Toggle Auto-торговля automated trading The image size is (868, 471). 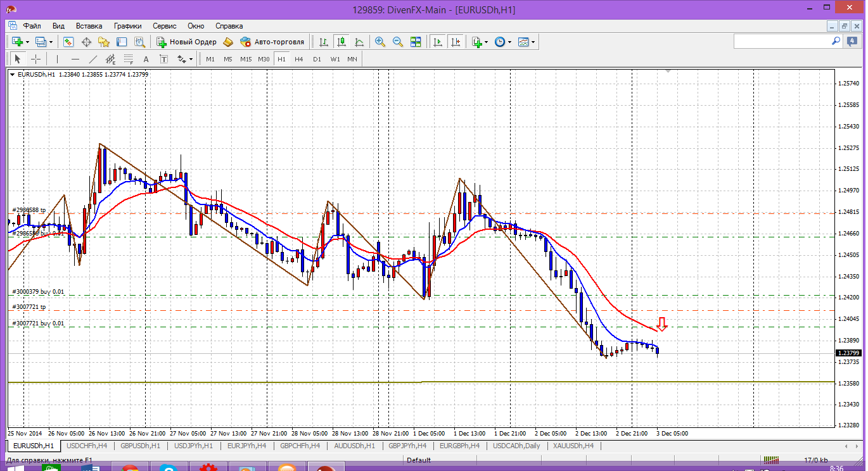[272, 42]
